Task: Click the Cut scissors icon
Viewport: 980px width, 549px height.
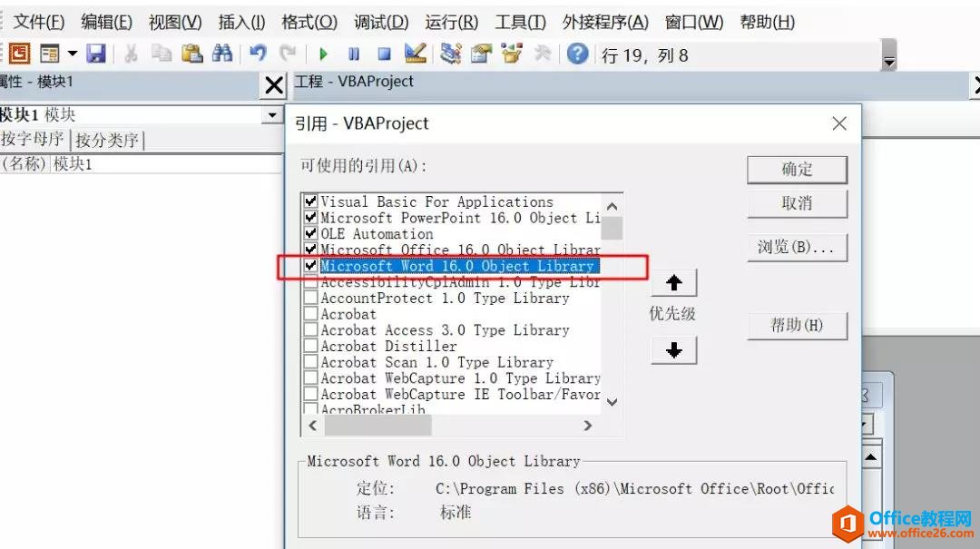Action: coord(131,54)
